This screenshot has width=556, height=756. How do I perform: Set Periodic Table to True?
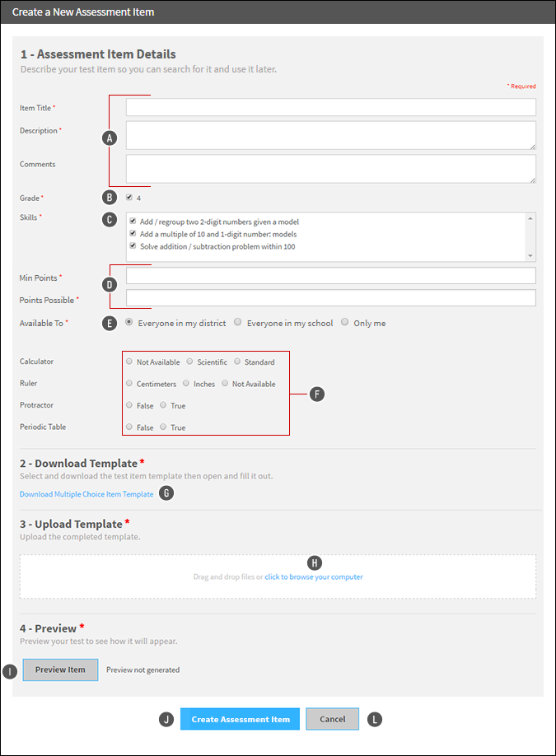click(163, 427)
